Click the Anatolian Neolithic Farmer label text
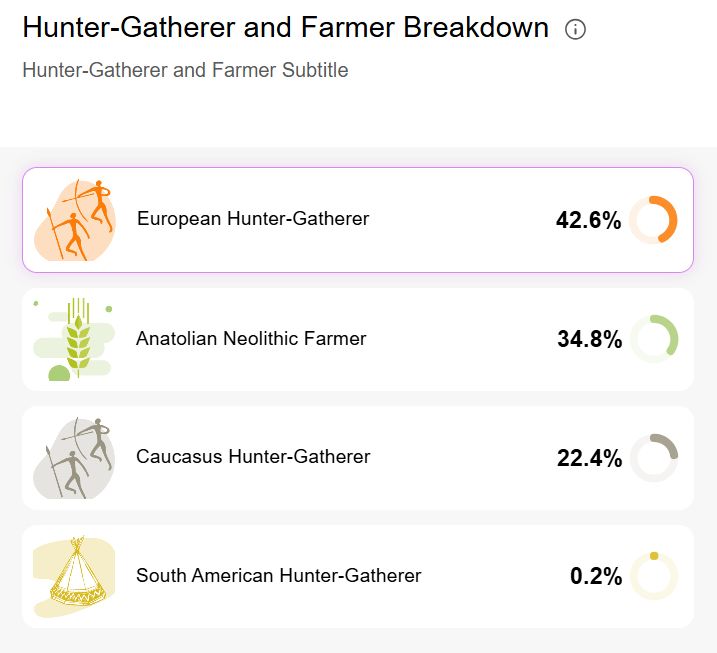The width and height of the screenshot is (717, 653). (x=251, y=339)
